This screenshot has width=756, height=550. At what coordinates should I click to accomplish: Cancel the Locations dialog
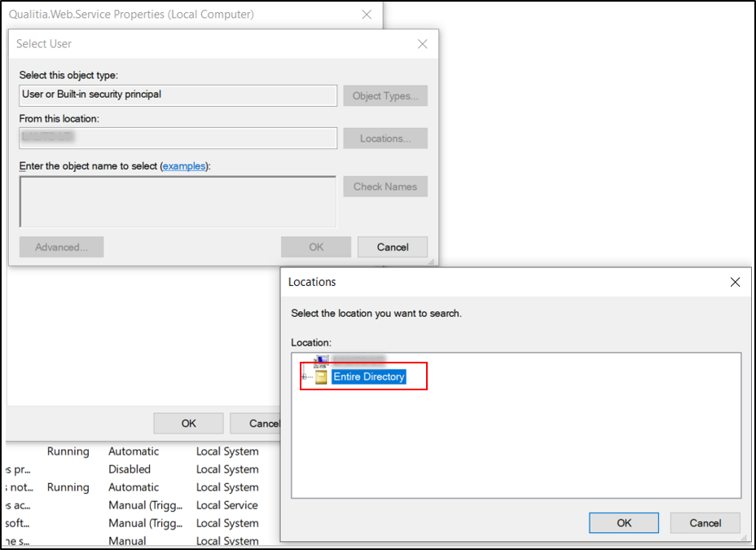point(705,522)
